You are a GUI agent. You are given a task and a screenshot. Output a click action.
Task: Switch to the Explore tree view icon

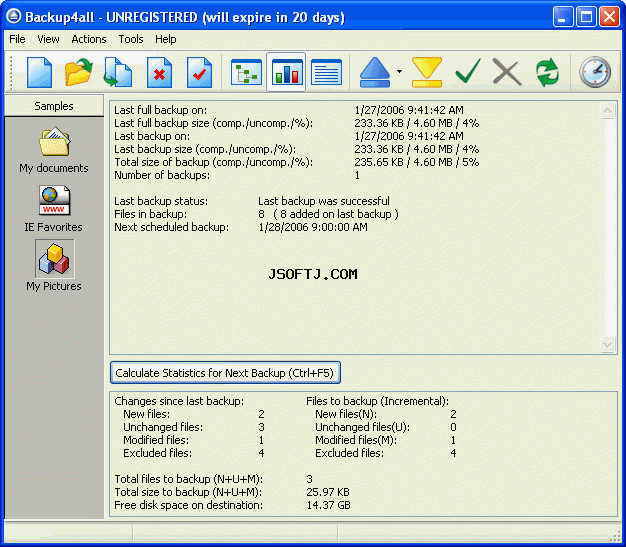[x=246, y=72]
